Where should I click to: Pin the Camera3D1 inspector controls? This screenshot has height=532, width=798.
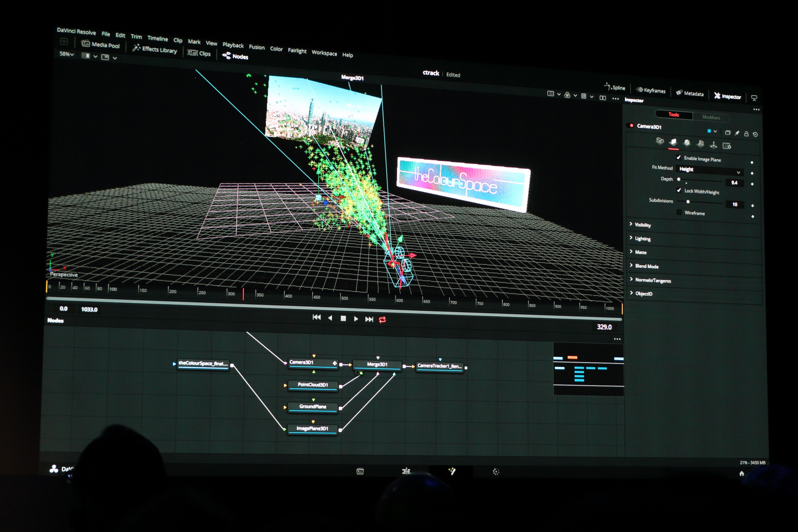(737, 133)
